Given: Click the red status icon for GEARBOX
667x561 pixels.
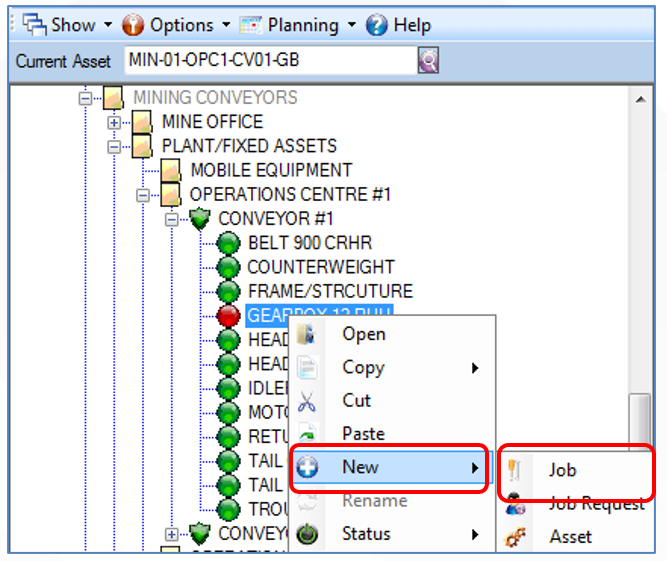Looking at the screenshot, I should coord(229,316).
